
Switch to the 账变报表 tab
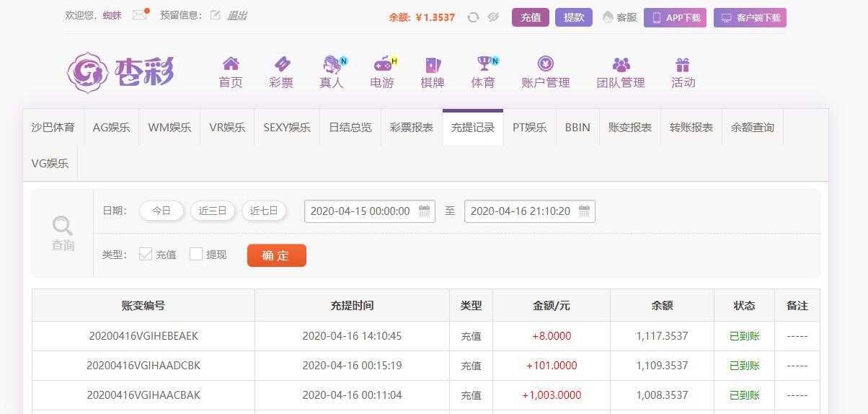630,128
